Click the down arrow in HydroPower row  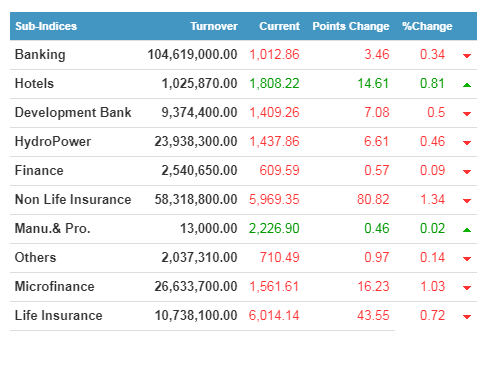467,143
